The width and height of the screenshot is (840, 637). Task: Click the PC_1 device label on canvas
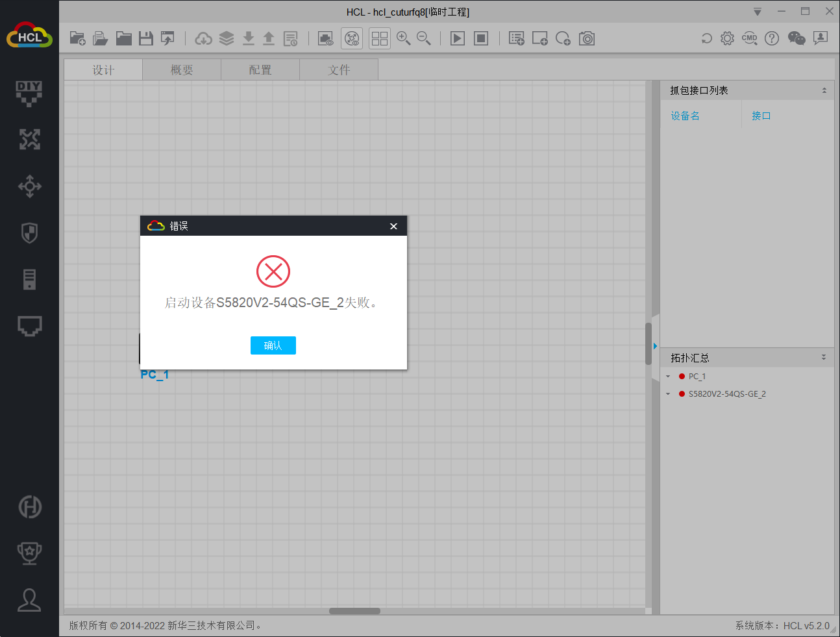click(154, 375)
